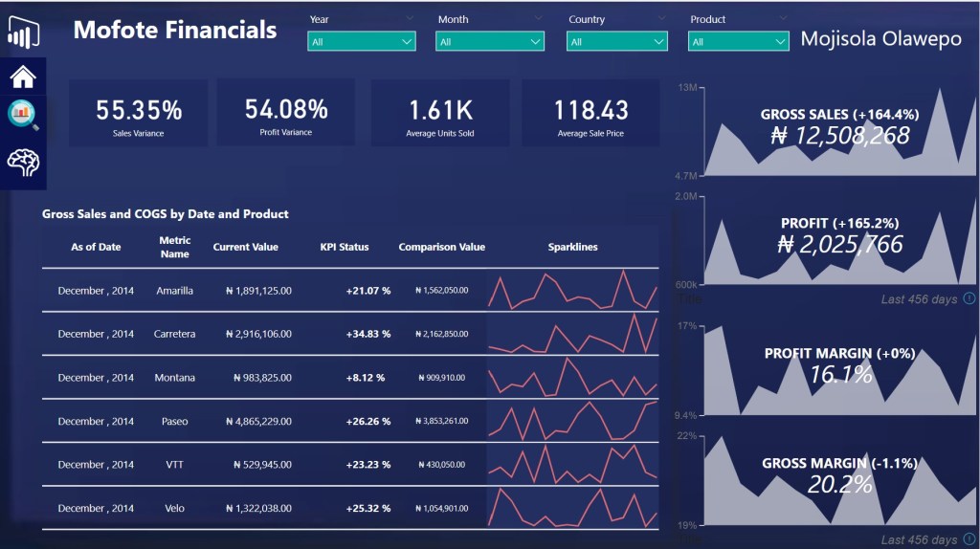Go to the Home page icon
The width and height of the screenshot is (980, 549).
(22, 77)
